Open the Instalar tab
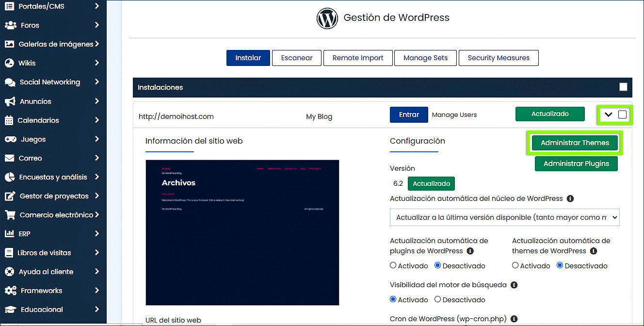644x326 pixels. click(x=248, y=58)
